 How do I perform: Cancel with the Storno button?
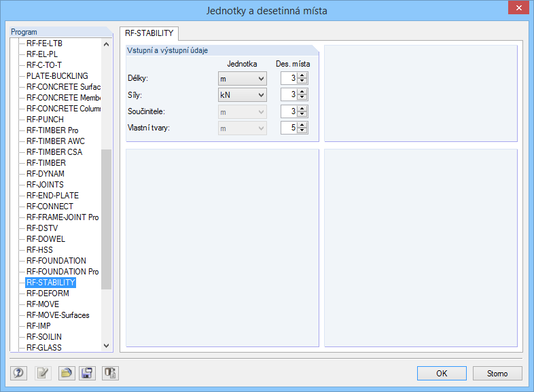click(x=497, y=373)
